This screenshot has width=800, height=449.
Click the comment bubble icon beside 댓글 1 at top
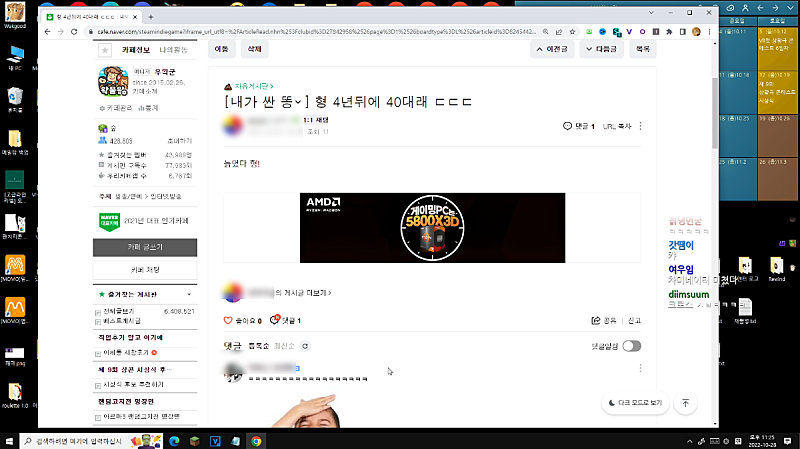pyautogui.click(x=567, y=126)
